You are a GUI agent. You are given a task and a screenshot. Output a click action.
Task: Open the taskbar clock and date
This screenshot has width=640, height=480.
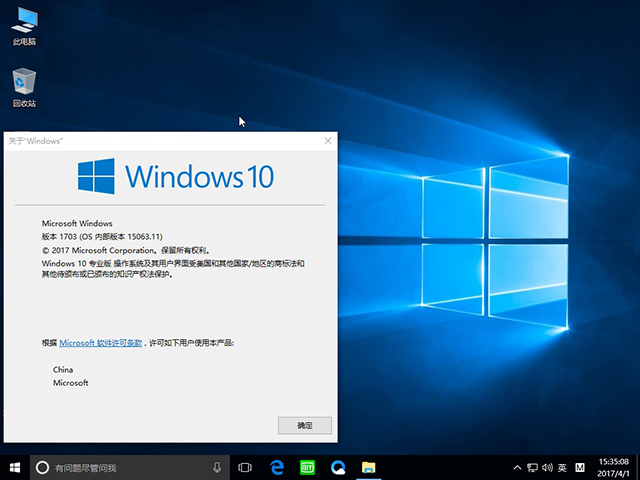point(614,467)
